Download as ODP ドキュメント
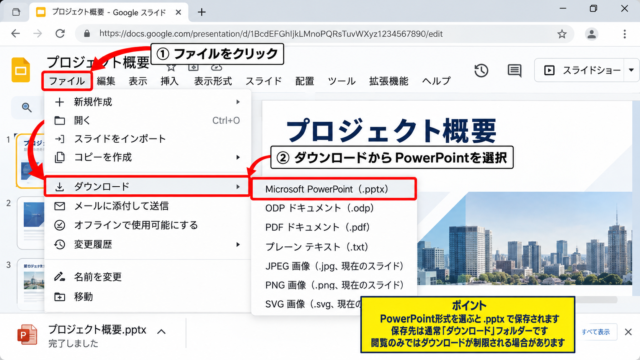 (334, 208)
